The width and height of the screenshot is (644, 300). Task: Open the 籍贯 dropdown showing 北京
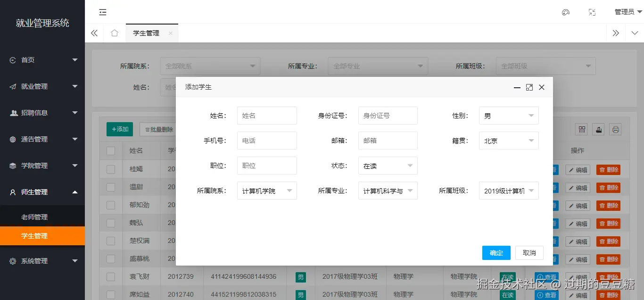(x=509, y=141)
